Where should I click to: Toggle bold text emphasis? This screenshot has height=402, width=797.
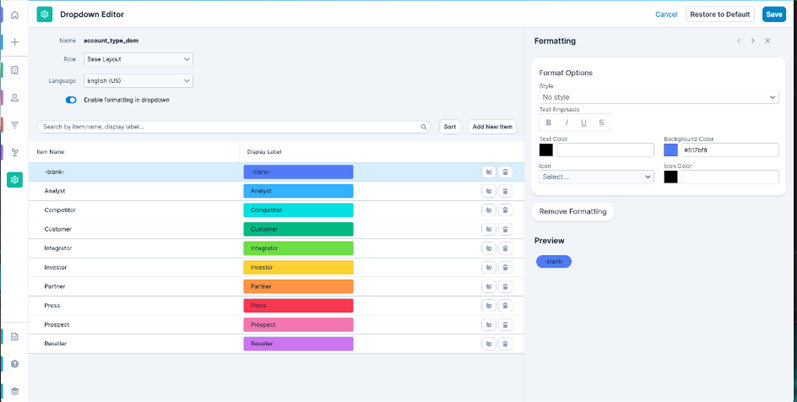548,123
